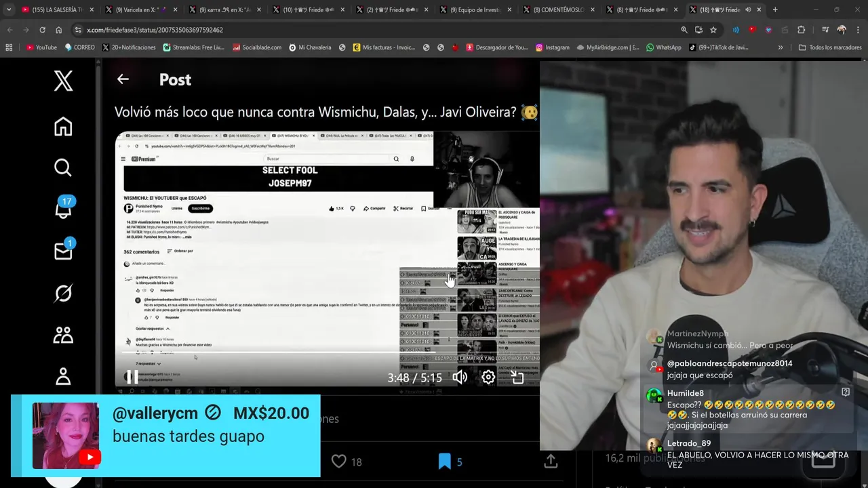This screenshot has width=868, height=488.
Task: Pause the video in the post
Action: click(x=132, y=377)
